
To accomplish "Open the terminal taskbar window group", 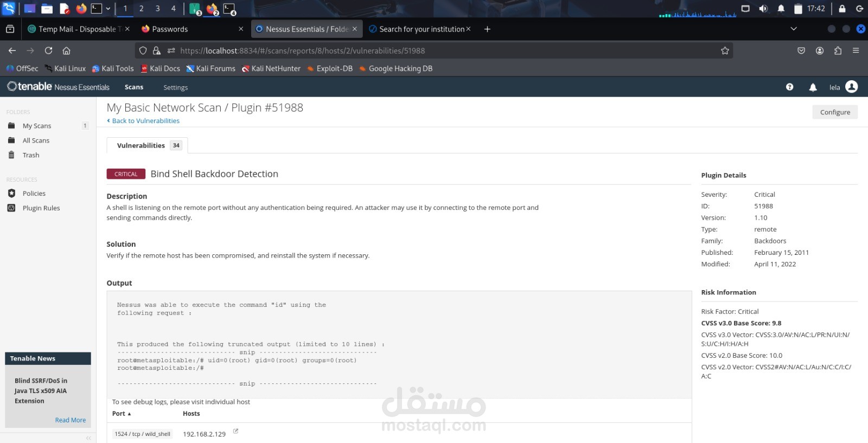I will click(x=229, y=9).
